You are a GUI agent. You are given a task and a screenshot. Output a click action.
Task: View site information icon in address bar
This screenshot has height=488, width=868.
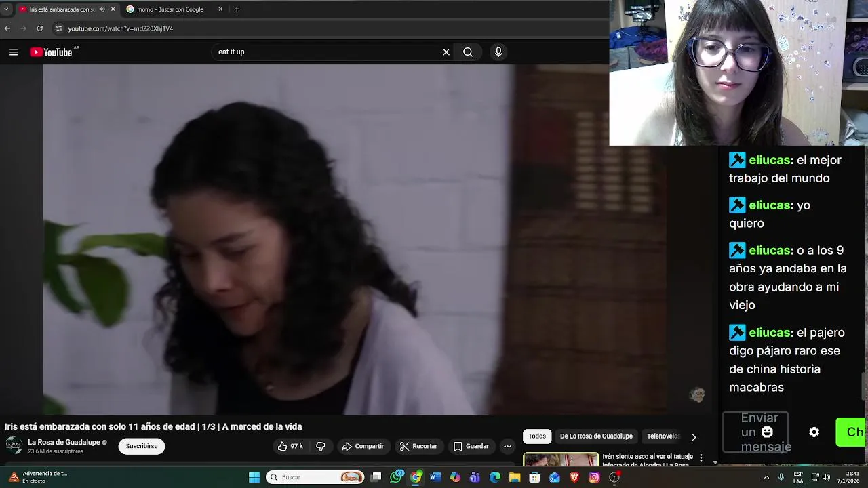[59, 28]
